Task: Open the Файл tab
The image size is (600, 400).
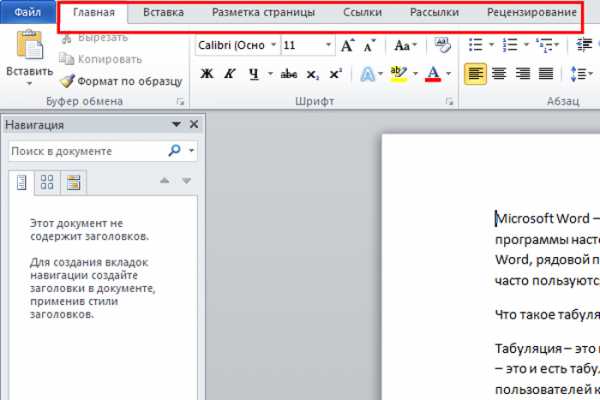Action: [x=27, y=12]
